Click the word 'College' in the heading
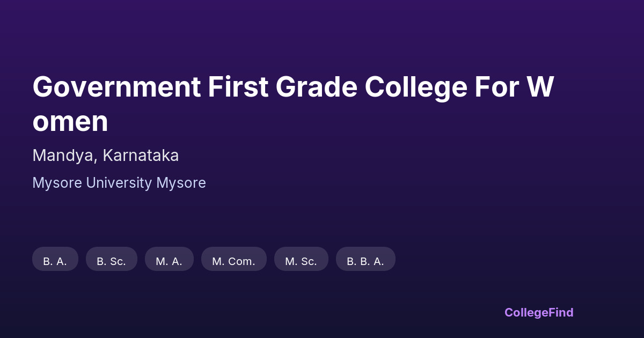 416,87
